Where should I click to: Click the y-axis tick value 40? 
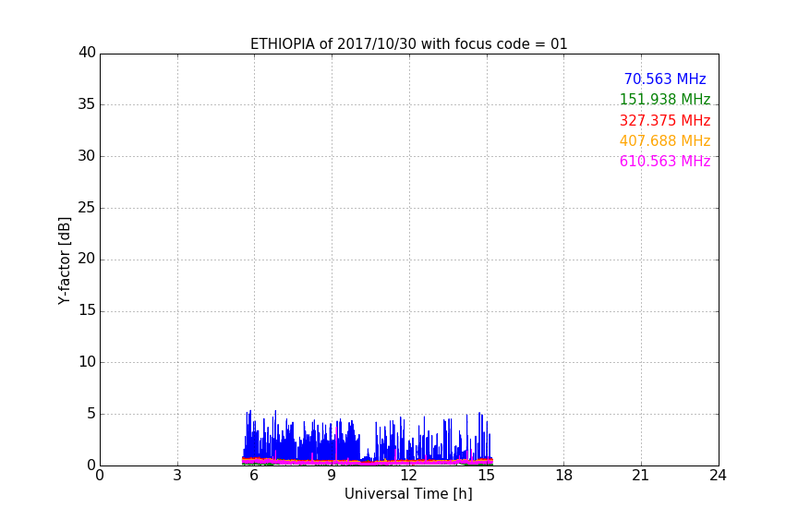click(x=87, y=53)
